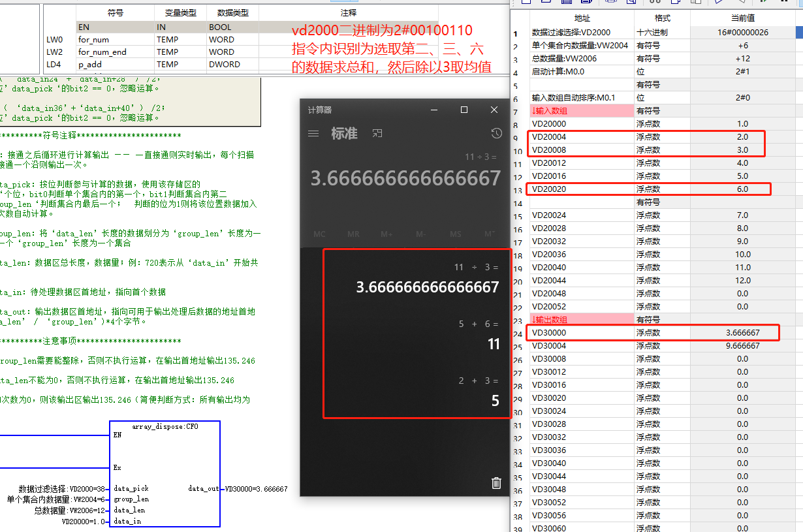Clear calculator history with the trash icon
Screen dimensions: 803x532
pyautogui.click(x=496, y=482)
